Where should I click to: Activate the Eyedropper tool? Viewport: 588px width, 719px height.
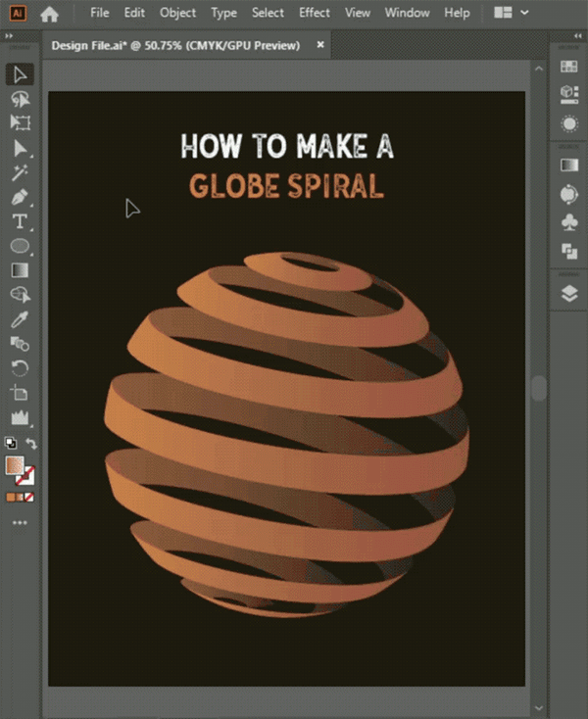pyautogui.click(x=20, y=319)
